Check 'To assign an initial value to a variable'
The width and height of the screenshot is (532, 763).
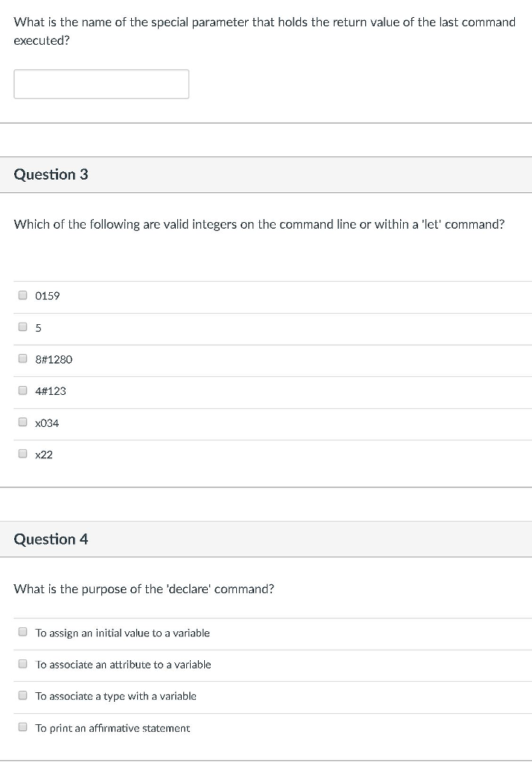pyautogui.click(x=22, y=631)
